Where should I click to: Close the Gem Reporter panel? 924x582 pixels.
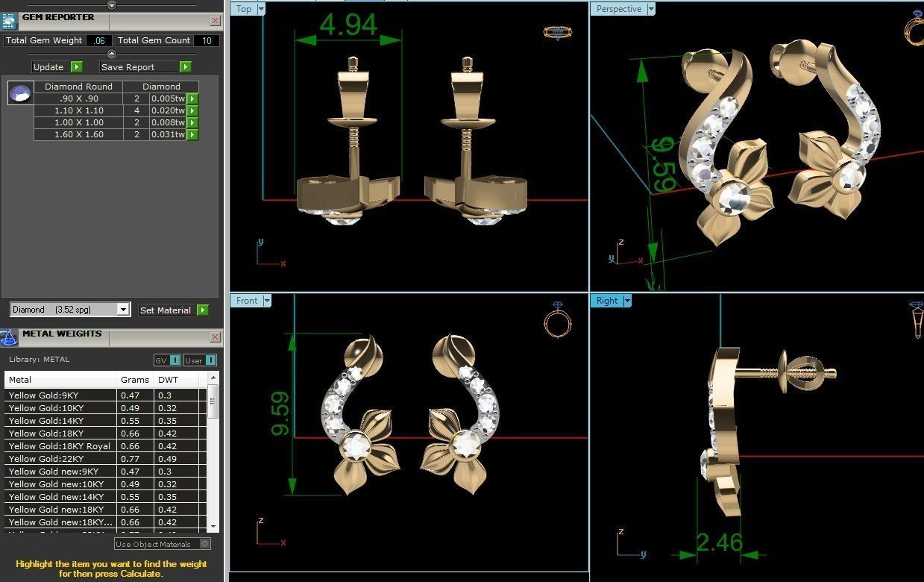point(216,21)
